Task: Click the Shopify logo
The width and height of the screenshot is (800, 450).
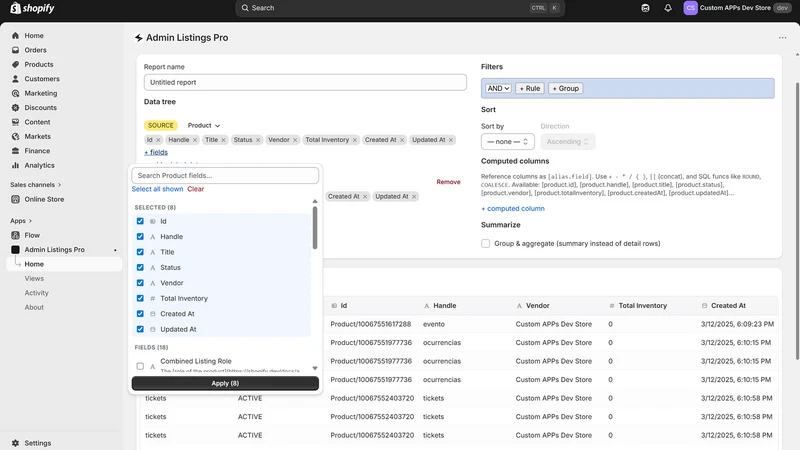Action: [32, 8]
